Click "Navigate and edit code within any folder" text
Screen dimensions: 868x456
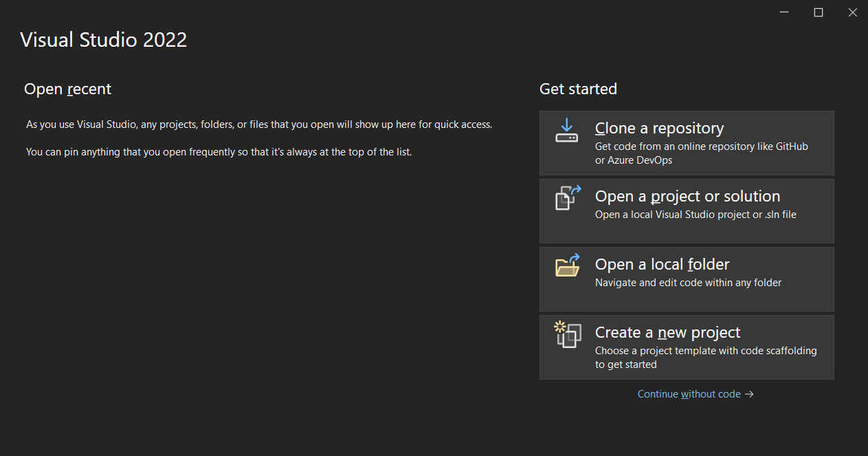(x=688, y=283)
